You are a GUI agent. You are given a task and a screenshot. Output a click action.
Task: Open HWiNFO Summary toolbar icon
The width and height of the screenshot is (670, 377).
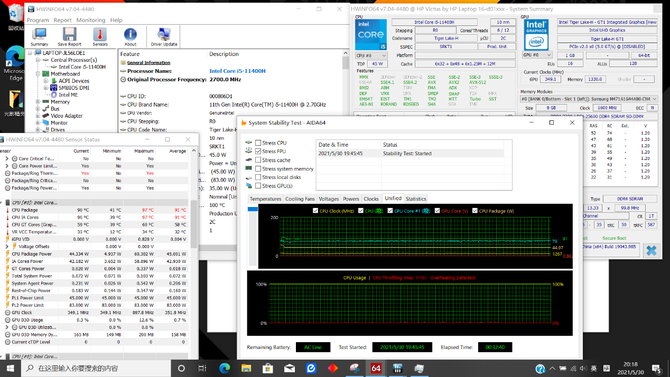pos(39,37)
